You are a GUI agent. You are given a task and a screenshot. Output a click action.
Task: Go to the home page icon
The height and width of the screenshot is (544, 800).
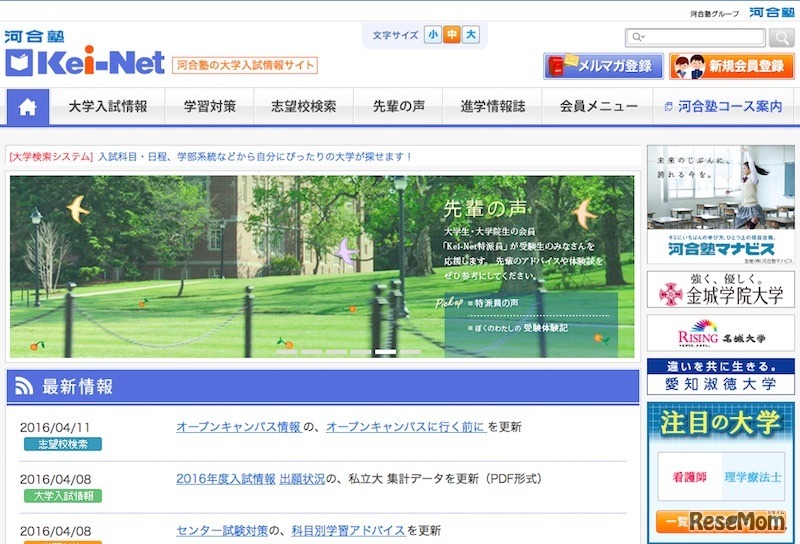pos(28,107)
